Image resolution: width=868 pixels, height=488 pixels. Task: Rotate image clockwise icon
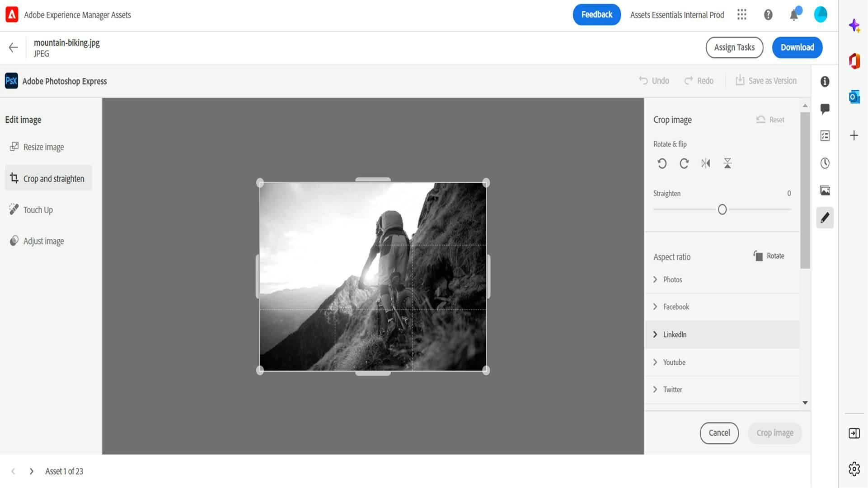tap(684, 163)
